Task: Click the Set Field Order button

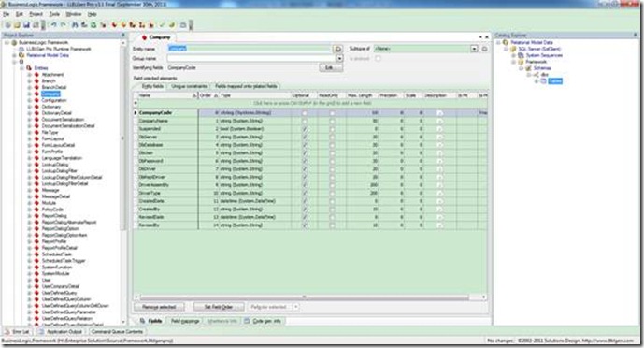Action: tap(219, 307)
